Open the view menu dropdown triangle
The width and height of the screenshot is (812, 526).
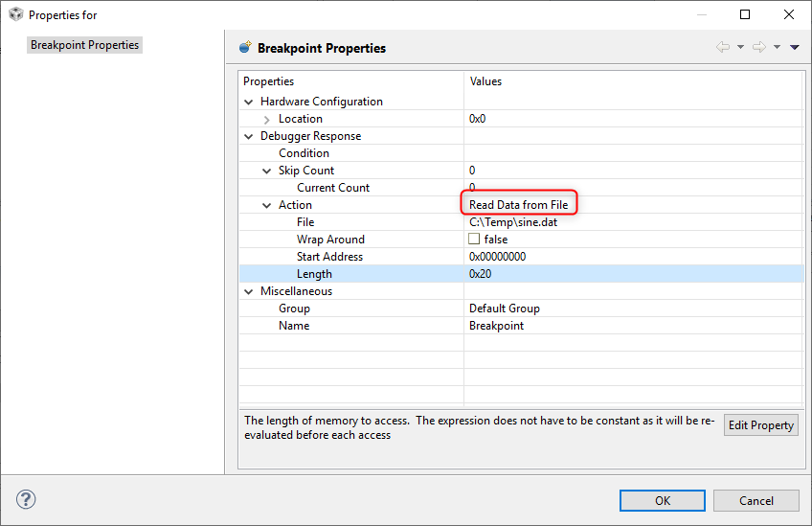795,47
